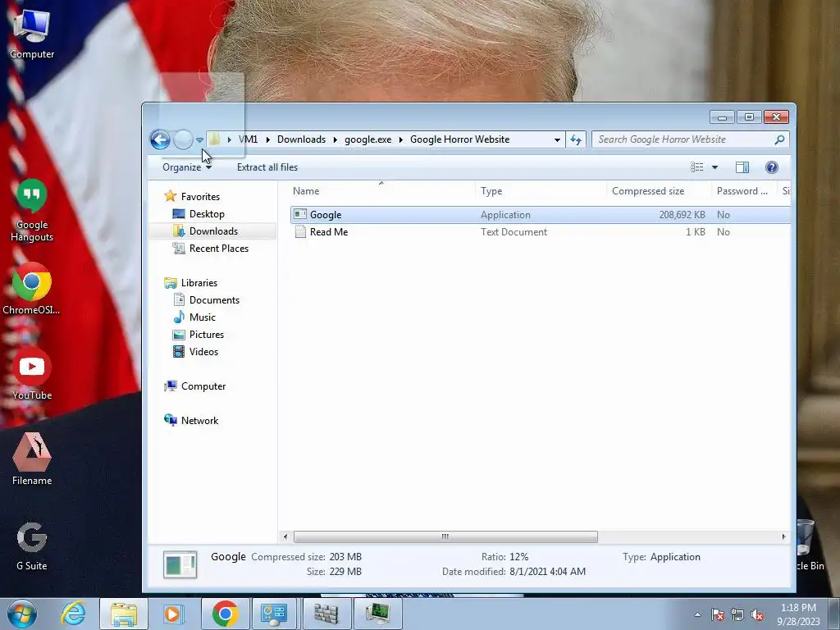840x630 pixels.
Task: Open Desktop under Favorites
Action: pyautogui.click(x=206, y=214)
